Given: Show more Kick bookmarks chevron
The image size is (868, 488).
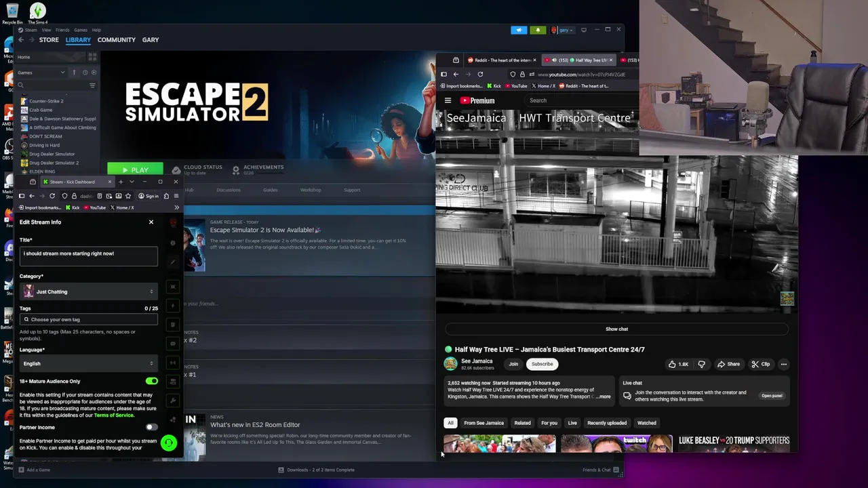Looking at the screenshot, I should (176, 207).
